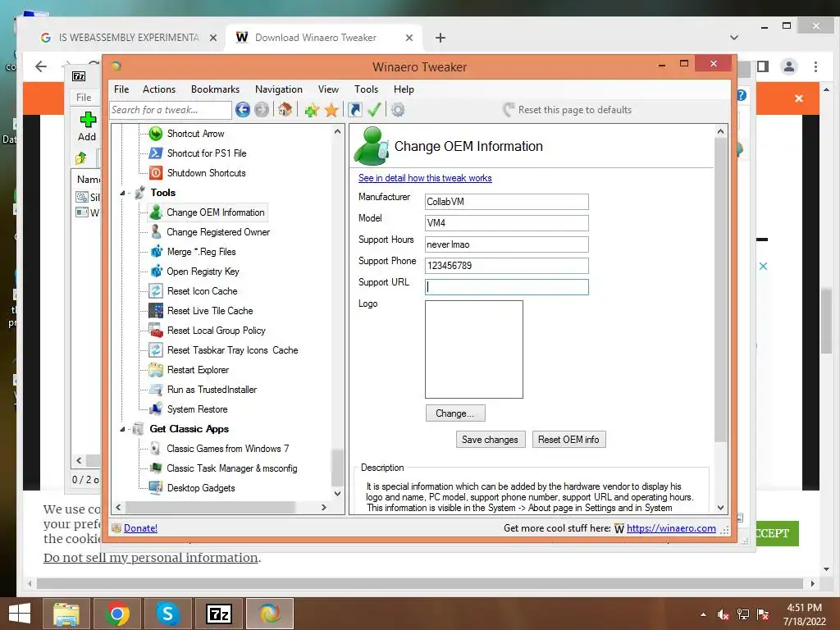Click the Desktop Gadgets icon
This screenshot has width=840, height=630.
click(x=156, y=488)
